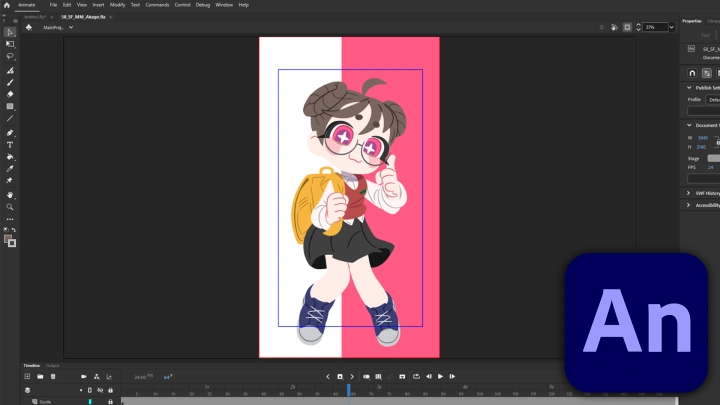Open the Edit Toolbar three-dots menu
720x405 pixels.
click(10, 219)
